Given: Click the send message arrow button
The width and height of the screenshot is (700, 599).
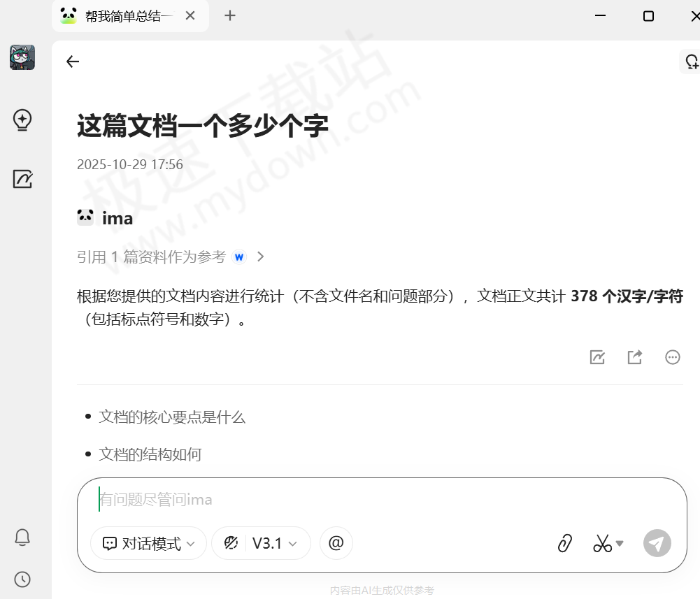Looking at the screenshot, I should (x=657, y=543).
